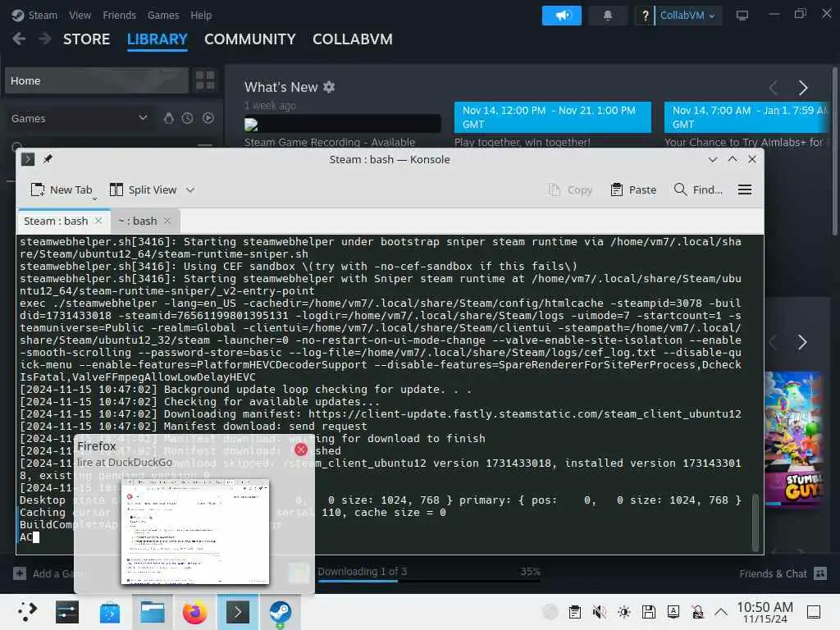This screenshot has height=630, width=840.
Task: Advance the game shelf with right arrow
Action: (802, 342)
